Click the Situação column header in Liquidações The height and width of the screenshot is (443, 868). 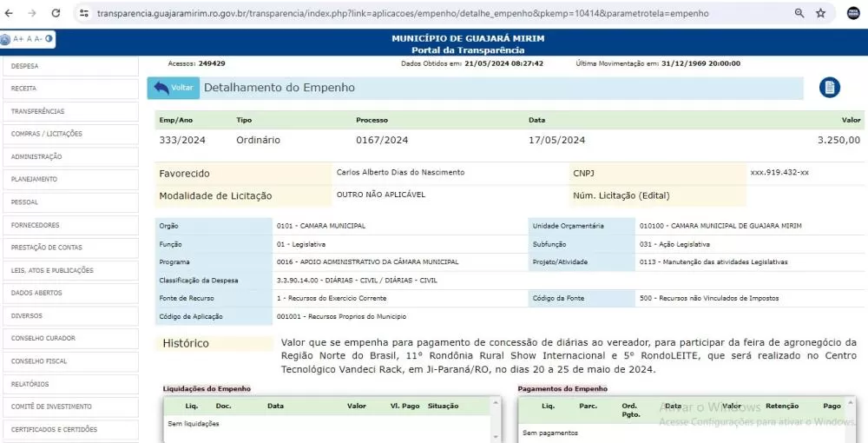pos(443,406)
